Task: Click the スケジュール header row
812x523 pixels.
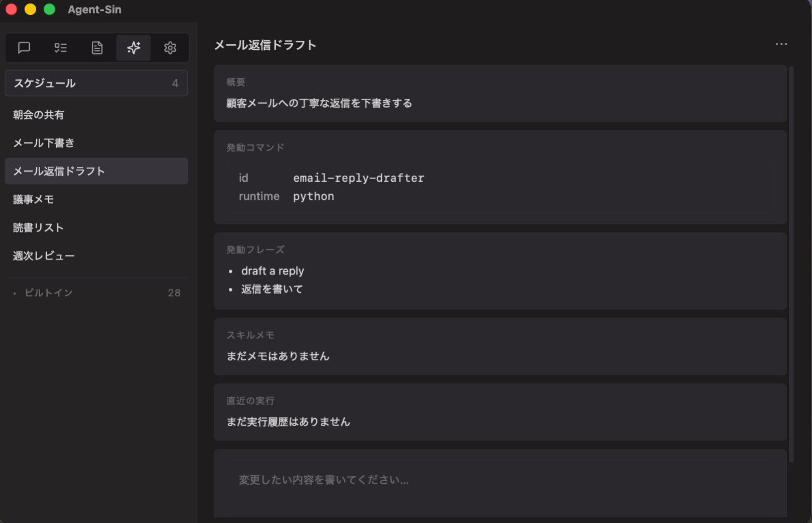Action: (96, 83)
